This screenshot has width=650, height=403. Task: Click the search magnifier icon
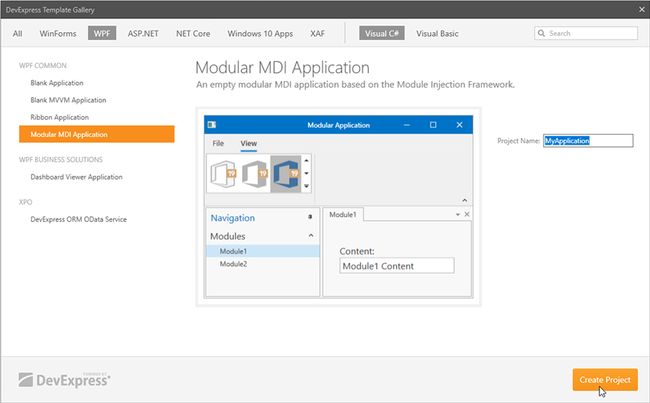541,33
